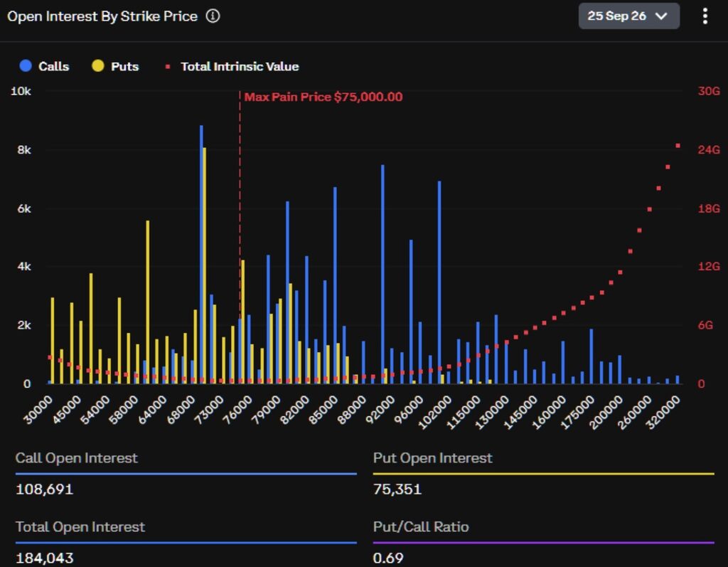Click the red Total Intrinsic Value marker
The width and height of the screenshot is (728, 567).
pyautogui.click(x=168, y=67)
